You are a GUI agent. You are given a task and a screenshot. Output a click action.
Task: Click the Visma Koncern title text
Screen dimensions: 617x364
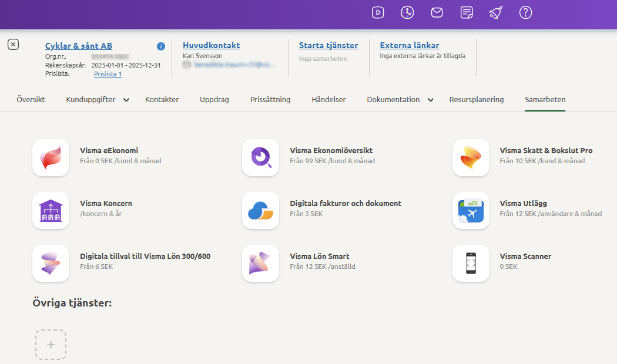[106, 203]
